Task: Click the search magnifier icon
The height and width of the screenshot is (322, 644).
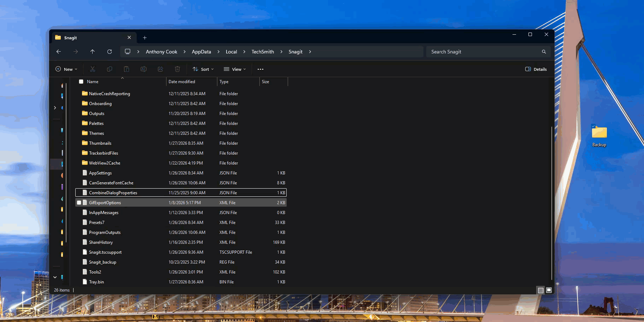Action: pyautogui.click(x=544, y=52)
